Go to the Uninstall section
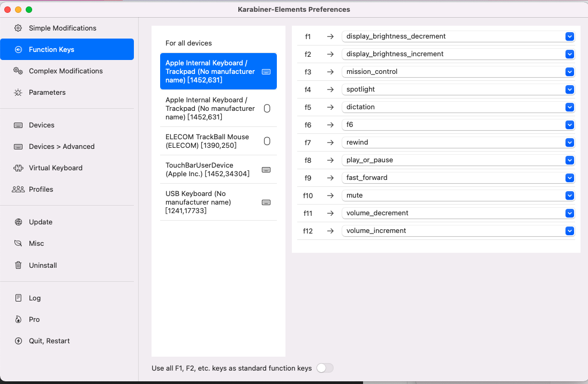 coord(67,265)
